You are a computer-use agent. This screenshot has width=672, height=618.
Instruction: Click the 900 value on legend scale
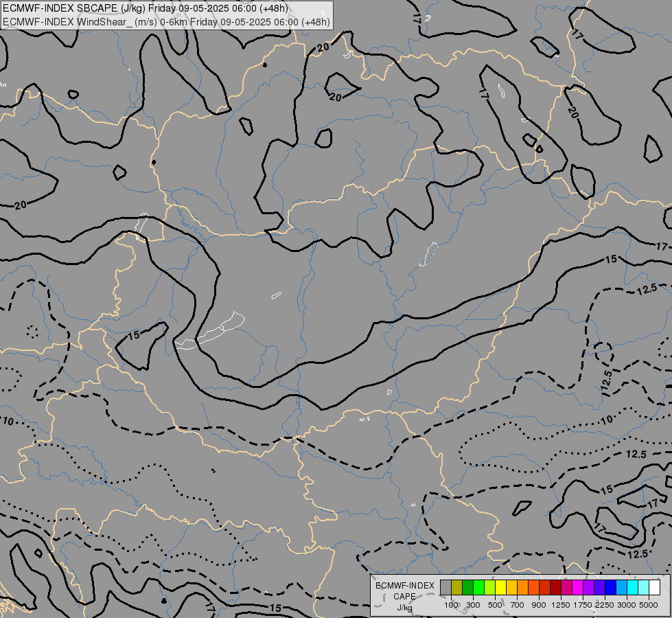[x=539, y=605]
